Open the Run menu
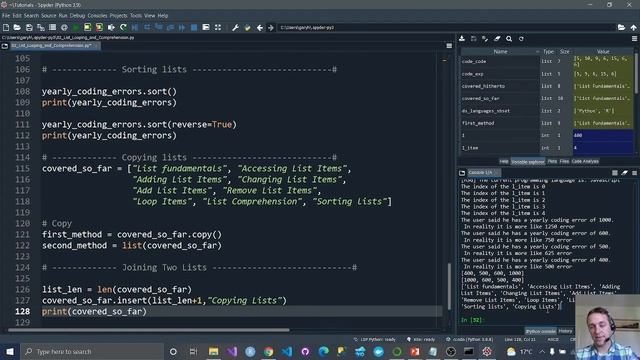 63,16
